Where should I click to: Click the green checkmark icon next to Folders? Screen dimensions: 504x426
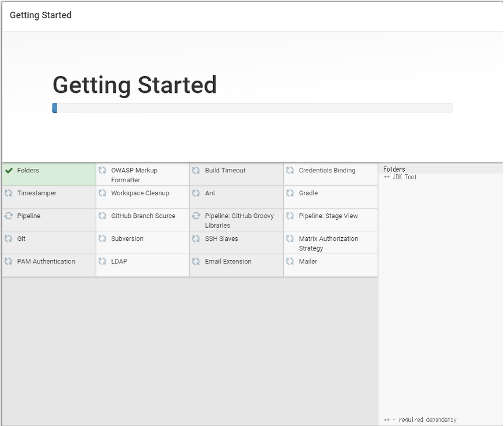(9, 171)
